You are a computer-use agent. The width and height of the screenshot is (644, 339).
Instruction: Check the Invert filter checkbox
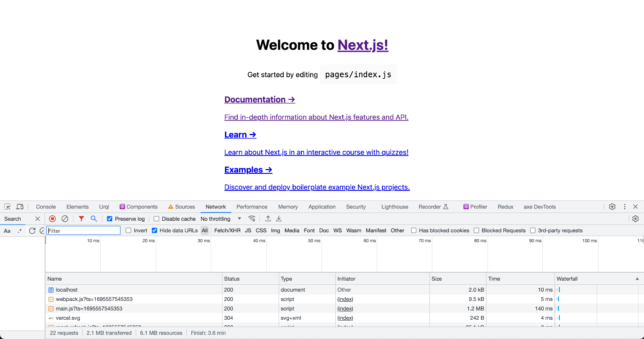pos(128,230)
